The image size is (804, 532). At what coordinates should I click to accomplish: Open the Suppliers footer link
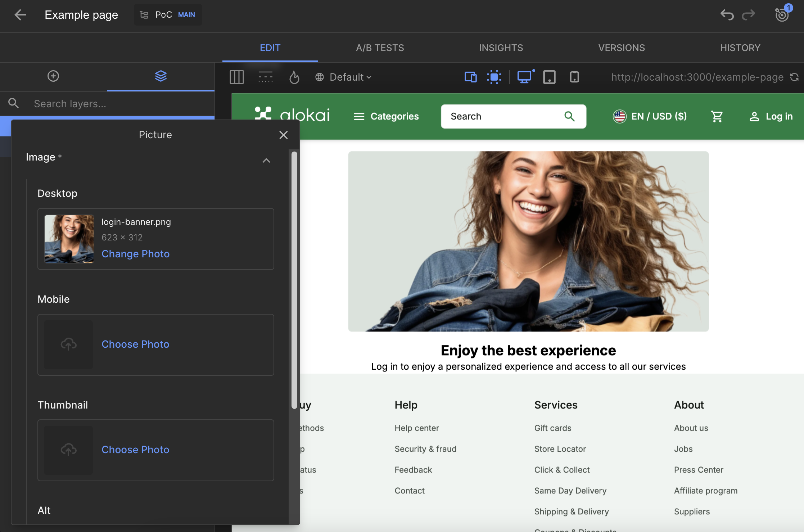pos(692,511)
